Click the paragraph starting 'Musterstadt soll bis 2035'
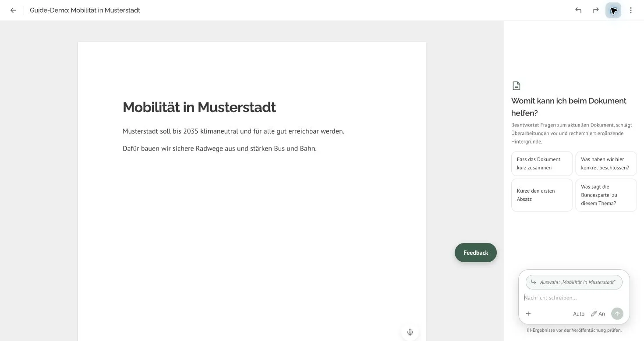 pos(234,131)
